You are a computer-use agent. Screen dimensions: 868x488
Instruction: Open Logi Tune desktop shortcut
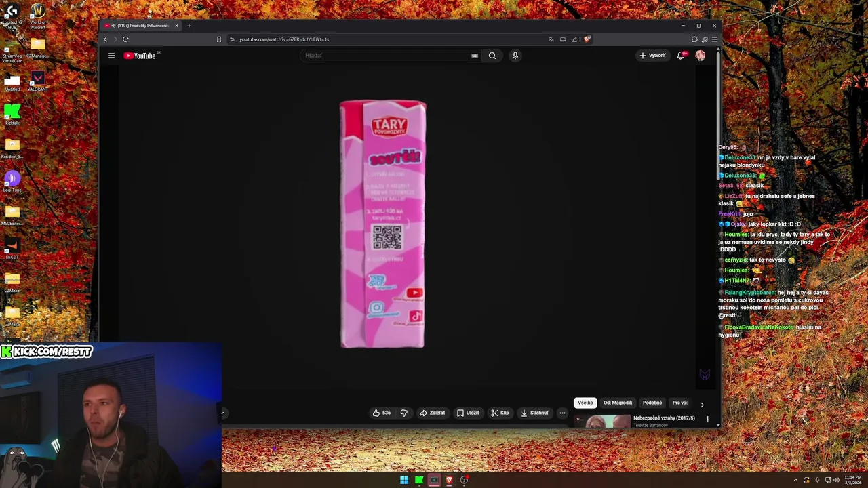tap(12, 182)
